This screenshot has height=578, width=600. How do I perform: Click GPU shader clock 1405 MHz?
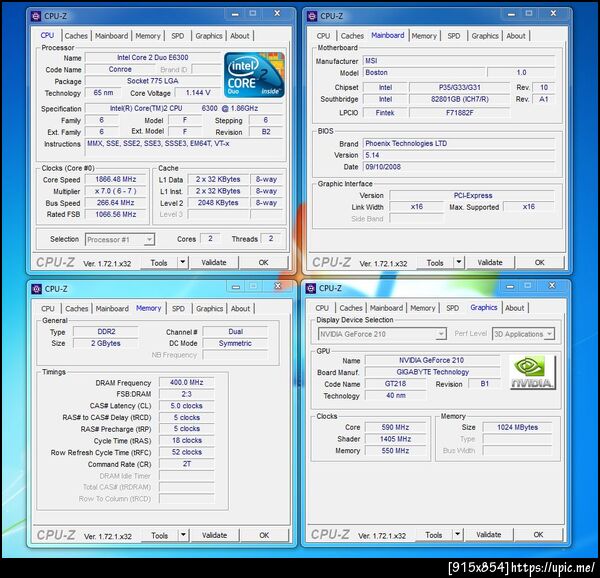(x=396, y=439)
